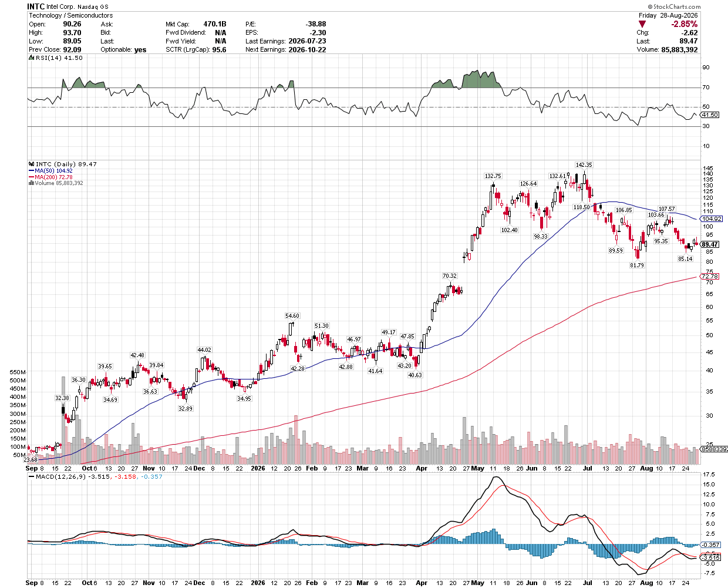Click the 89.59 low price label
This screenshot has height=588, width=728.
point(616,251)
